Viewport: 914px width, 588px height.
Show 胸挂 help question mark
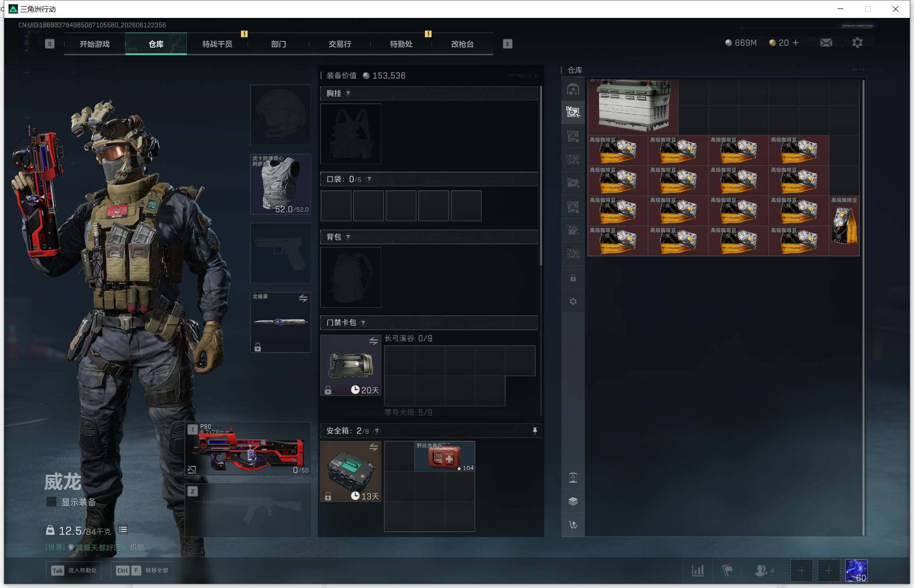click(348, 93)
